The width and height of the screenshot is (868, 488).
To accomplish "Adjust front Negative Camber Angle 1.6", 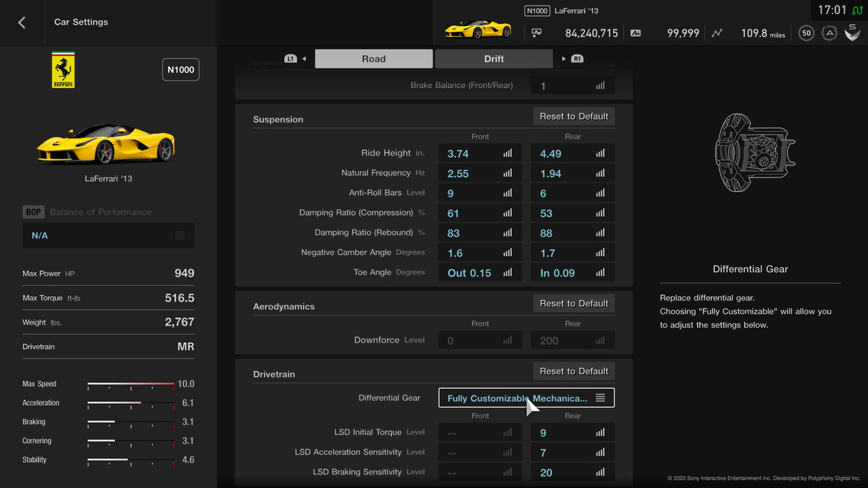I will point(480,253).
